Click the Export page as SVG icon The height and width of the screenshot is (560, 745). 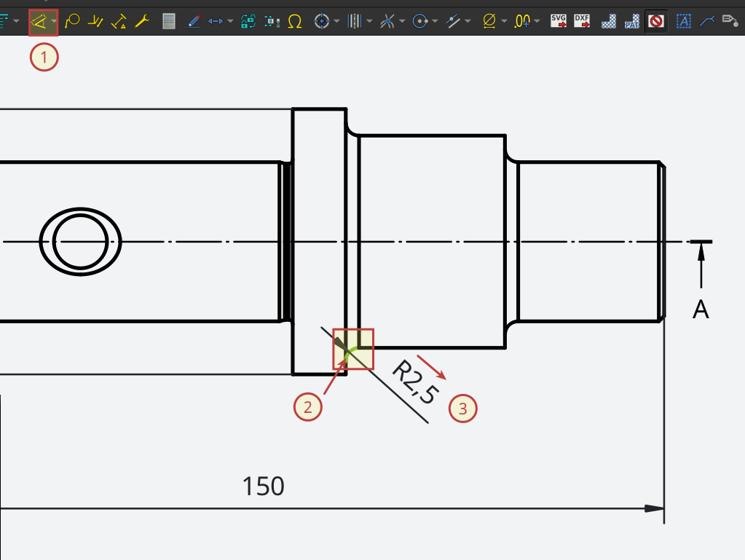pyautogui.click(x=559, y=21)
